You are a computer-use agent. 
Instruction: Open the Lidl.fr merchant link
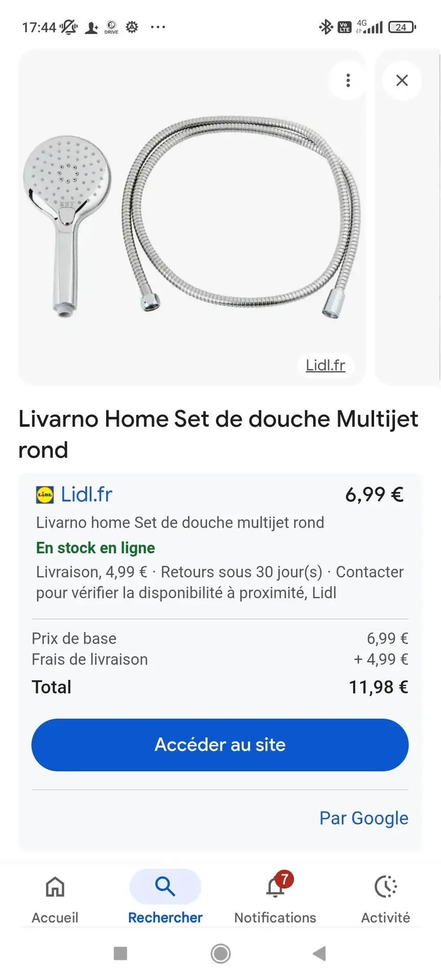86,494
